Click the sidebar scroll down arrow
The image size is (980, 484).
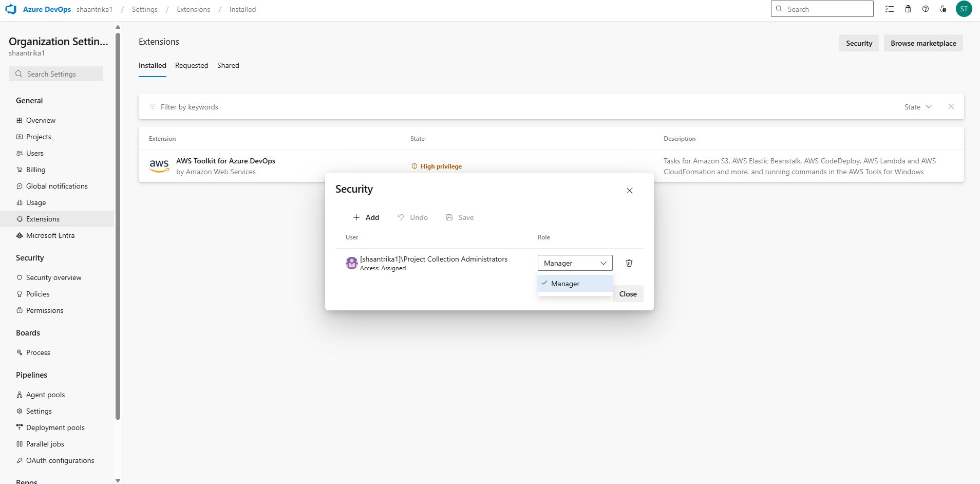(118, 480)
